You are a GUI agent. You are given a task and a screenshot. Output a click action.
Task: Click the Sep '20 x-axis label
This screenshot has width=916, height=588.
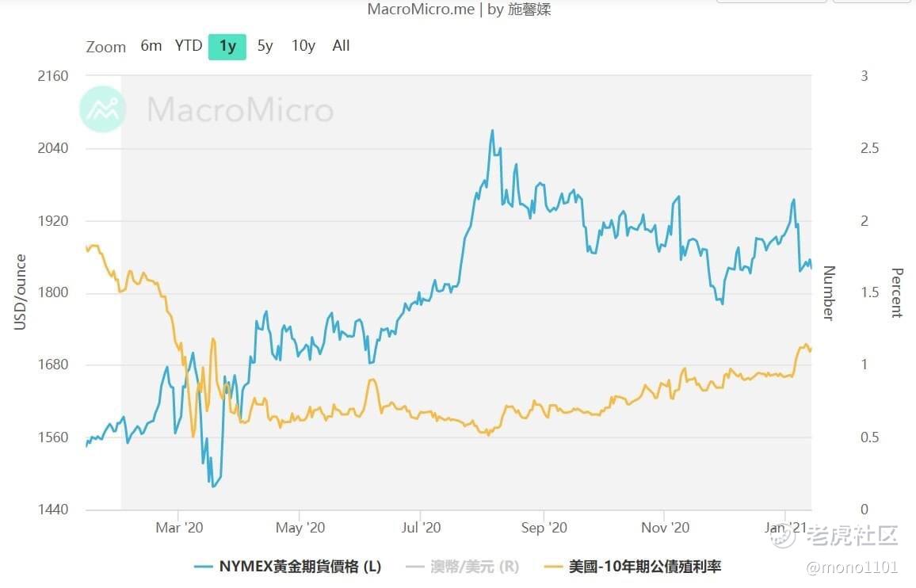pyautogui.click(x=544, y=527)
